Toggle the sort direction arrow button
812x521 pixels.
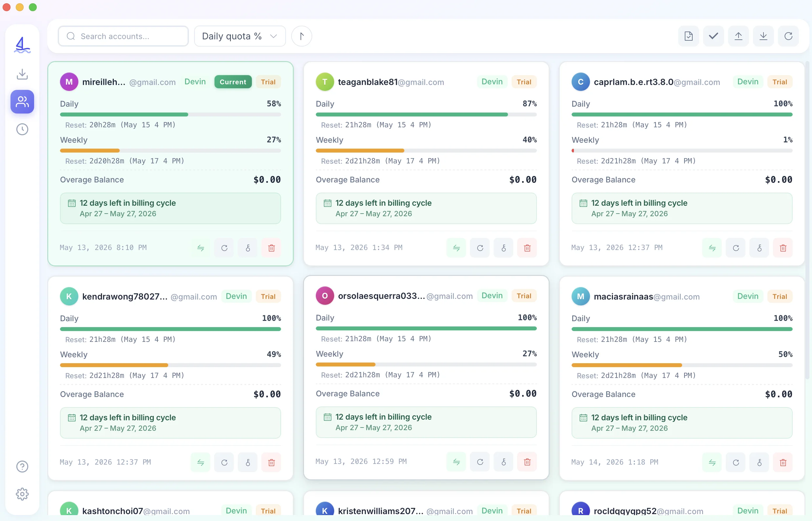click(301, 36)
